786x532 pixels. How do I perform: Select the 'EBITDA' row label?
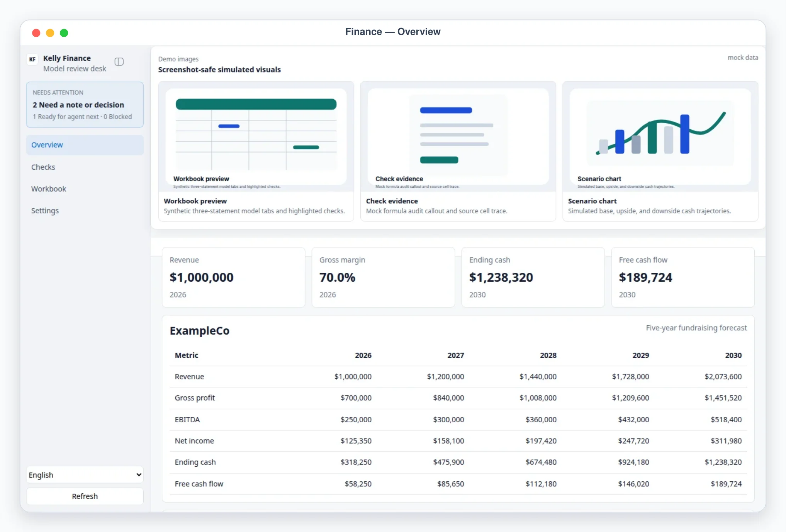pos(187,420)
